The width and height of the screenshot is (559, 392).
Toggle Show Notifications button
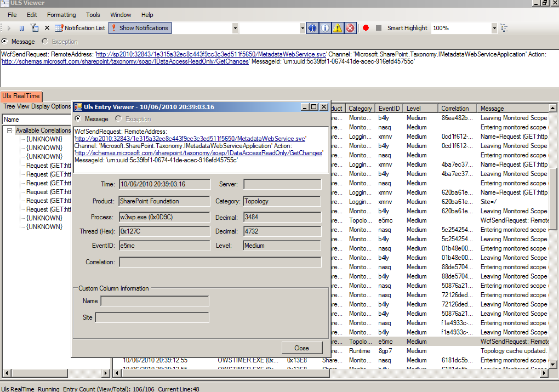pyautogui.click(x=140, y=28)
